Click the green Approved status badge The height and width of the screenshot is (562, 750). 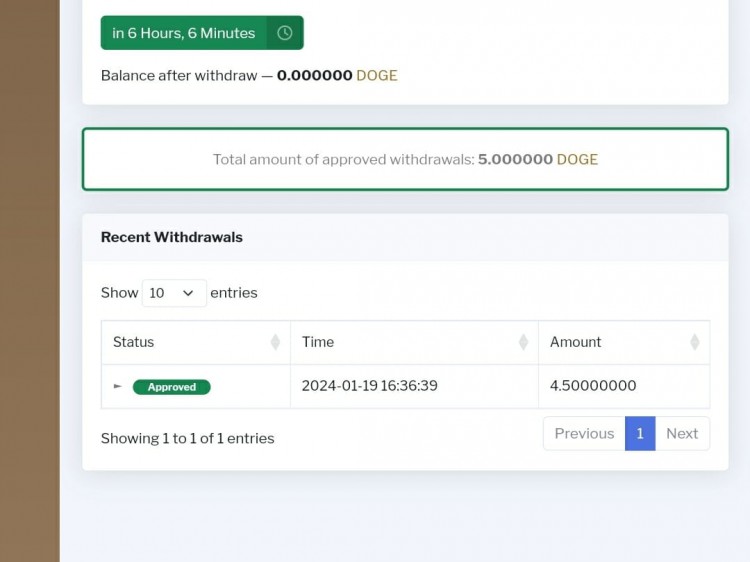coord(172,387)
